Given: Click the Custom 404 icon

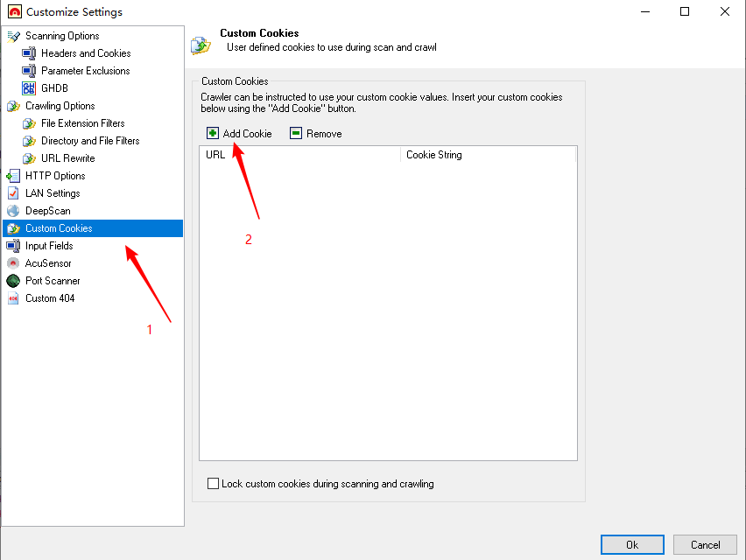Looking at the screenshot, I should (13, 298).
